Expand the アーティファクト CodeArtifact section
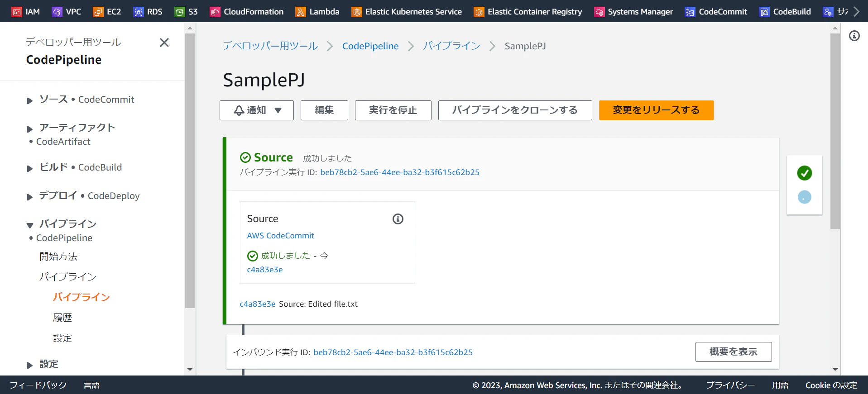 coord(30,129)
